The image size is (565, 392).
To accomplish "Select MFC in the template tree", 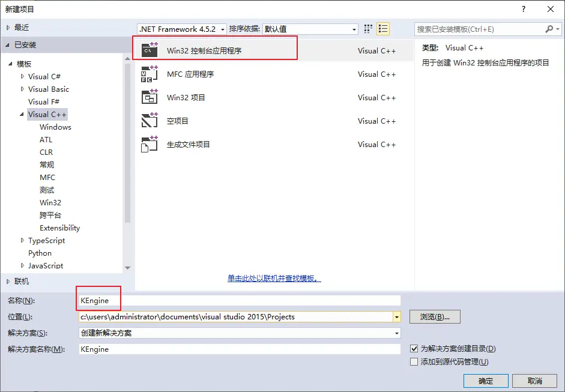I will [x=47, y=177].
